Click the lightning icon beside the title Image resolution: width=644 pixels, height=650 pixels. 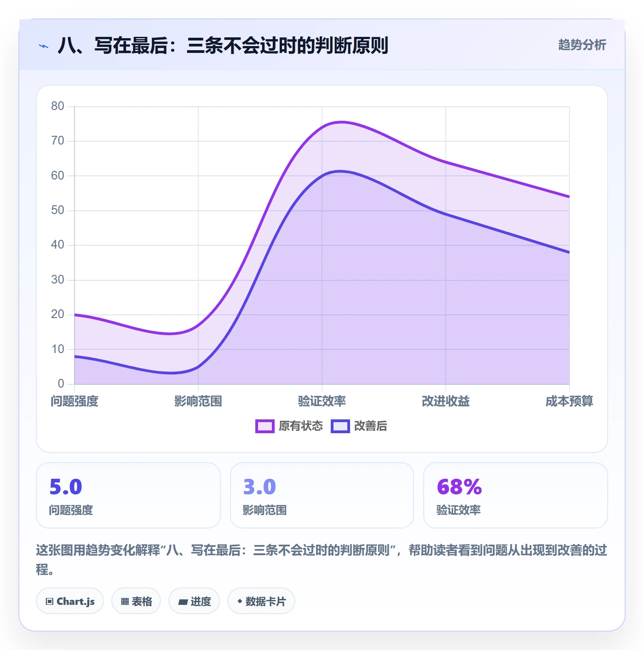point(44,46)
